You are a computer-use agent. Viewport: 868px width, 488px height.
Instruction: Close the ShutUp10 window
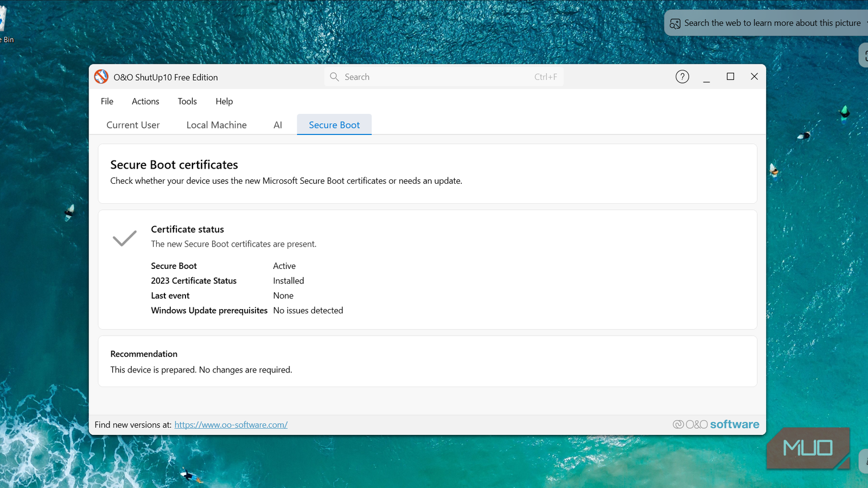pyautogui.click(x=754, y=77)
